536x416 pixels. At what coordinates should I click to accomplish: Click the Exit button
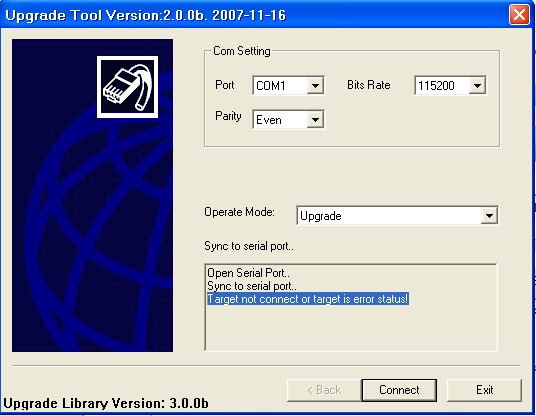click(484, 390)
